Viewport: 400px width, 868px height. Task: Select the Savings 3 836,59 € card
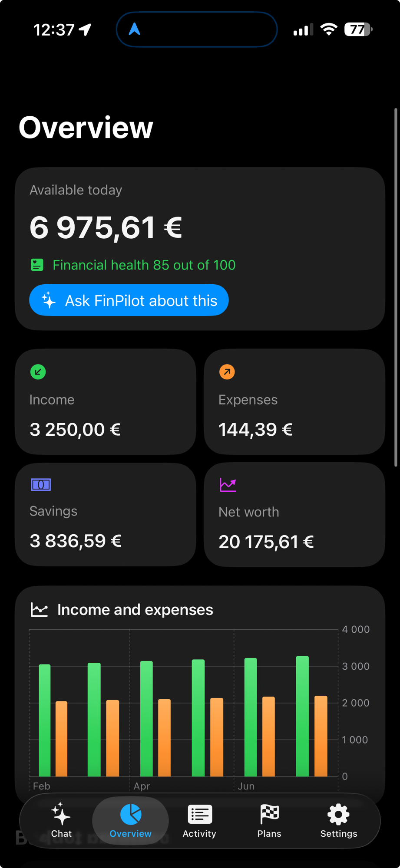click(x=106, y=514)
